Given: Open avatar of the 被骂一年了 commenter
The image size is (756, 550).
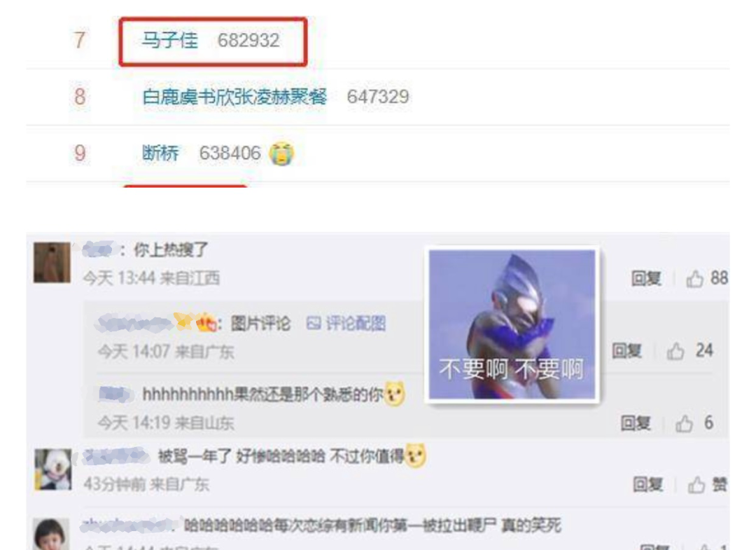Looking at the screenshot, I should [53, 469].
